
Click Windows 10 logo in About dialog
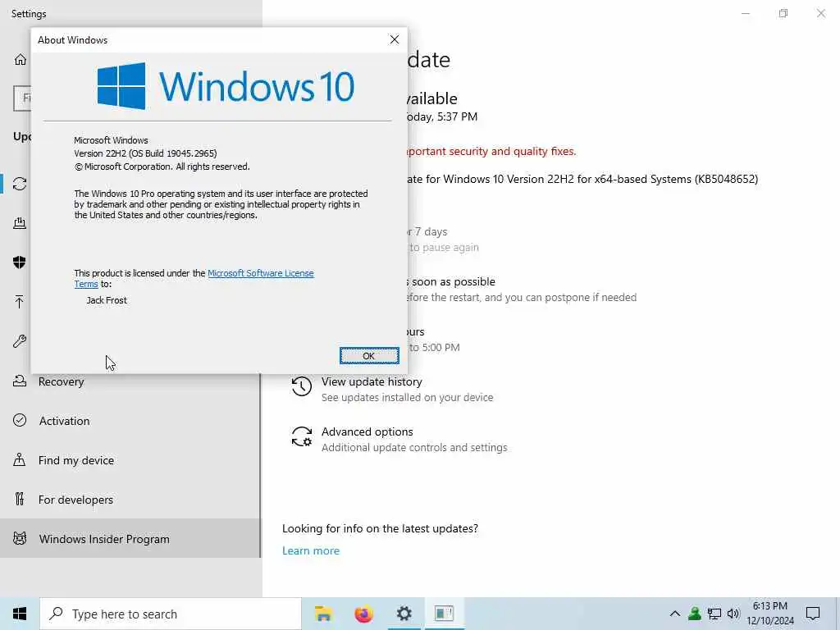pyautogui.click(x=226, y=86)
